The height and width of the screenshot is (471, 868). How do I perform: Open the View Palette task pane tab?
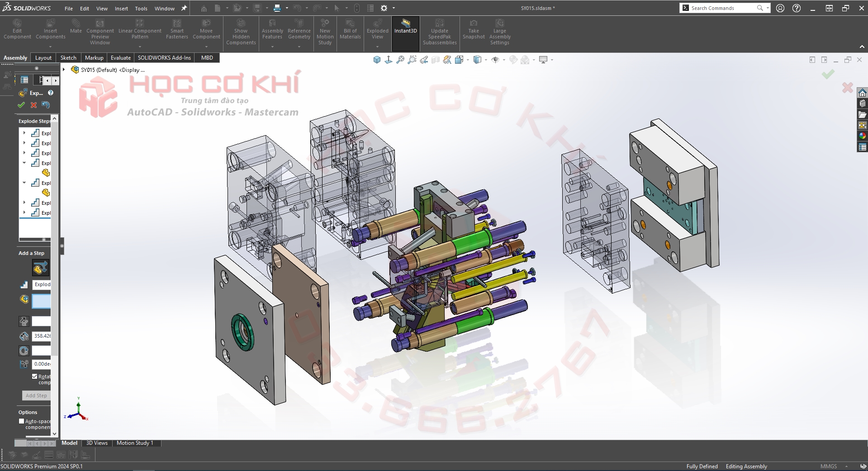tap(862, 125)
